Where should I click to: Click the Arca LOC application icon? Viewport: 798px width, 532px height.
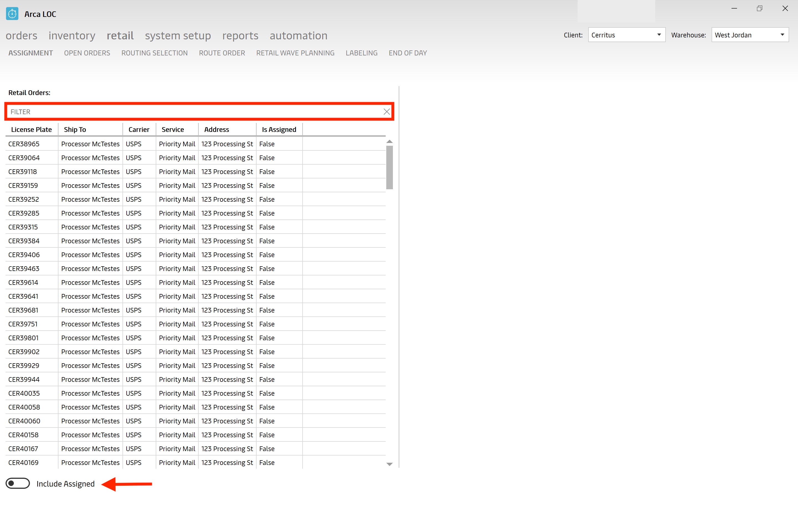tap(12, 11)
